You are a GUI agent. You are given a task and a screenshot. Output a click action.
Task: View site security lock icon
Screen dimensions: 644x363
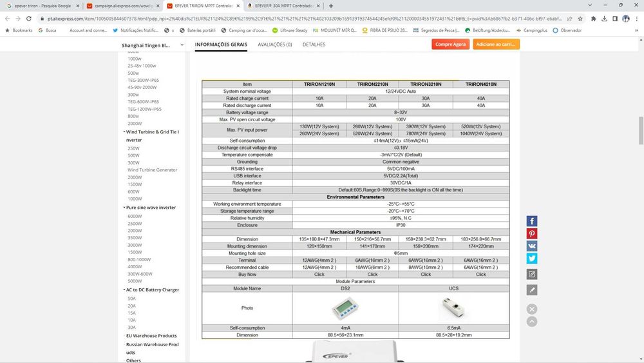(42, 19)
